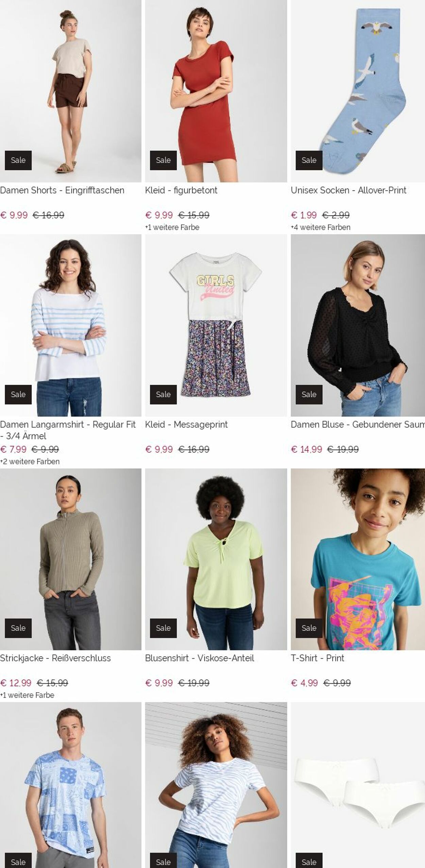Click '+2 weitere Farben' under Langarmshirt

(x=30, y=462)
